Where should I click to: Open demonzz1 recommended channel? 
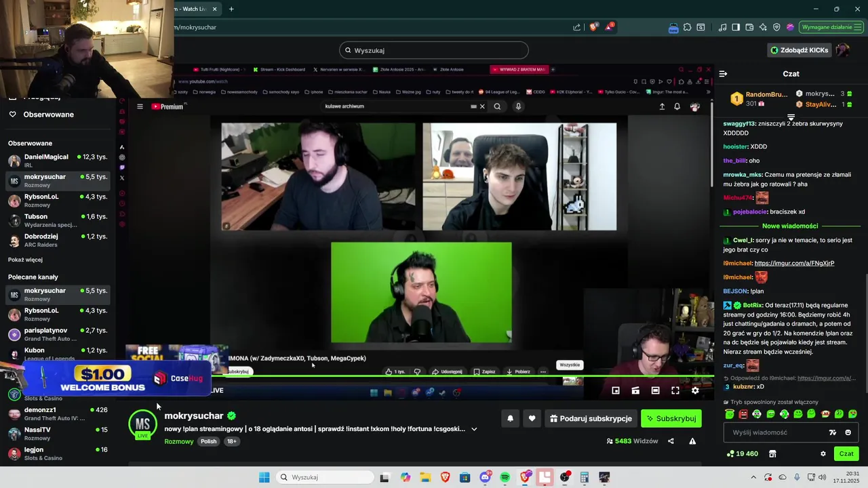pos(58,413)
